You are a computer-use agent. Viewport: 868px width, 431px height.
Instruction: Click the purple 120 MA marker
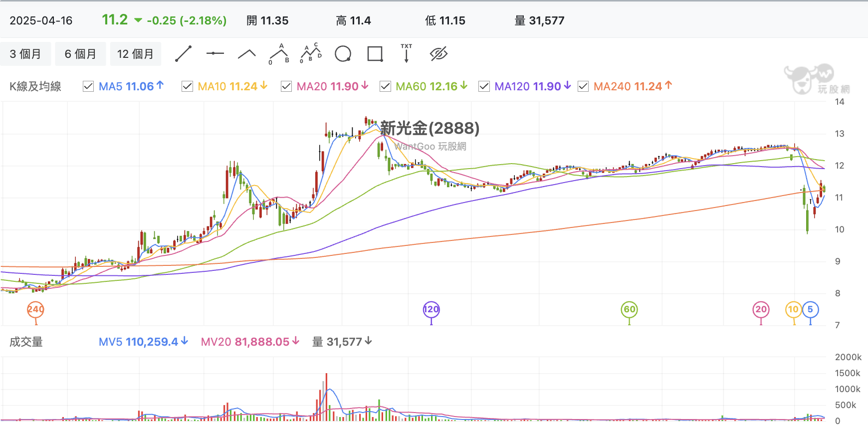pos(432,310)
